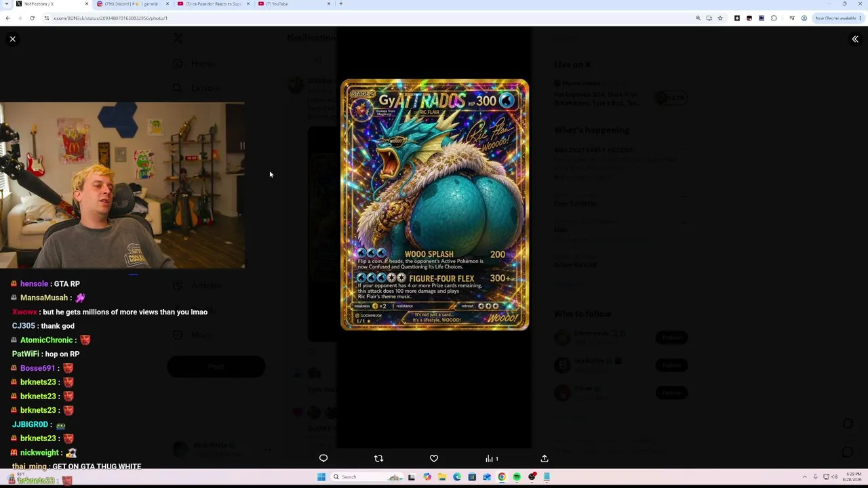Open the post's view count analytics
868x488 pixels.
[492, 459]
